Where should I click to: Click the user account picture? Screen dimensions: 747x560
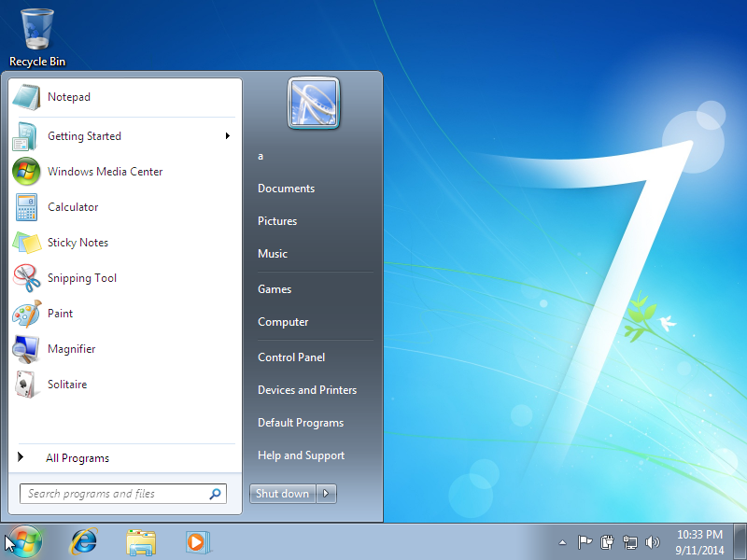pos(314,104)
